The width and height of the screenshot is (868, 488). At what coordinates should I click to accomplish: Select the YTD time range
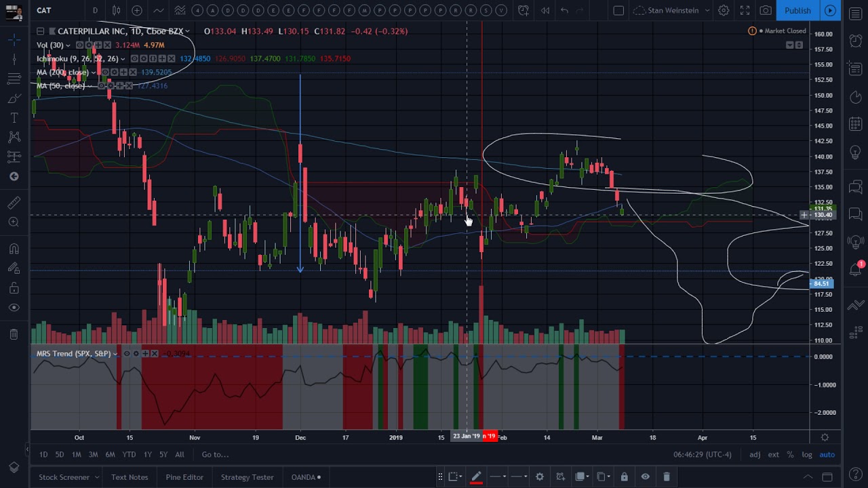(129, 455)
